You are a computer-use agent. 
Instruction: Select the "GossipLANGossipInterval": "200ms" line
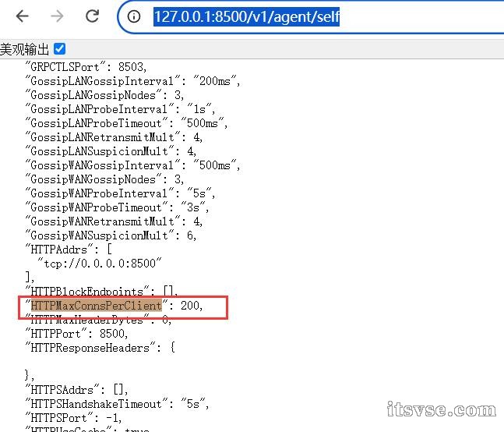[132, 81]
